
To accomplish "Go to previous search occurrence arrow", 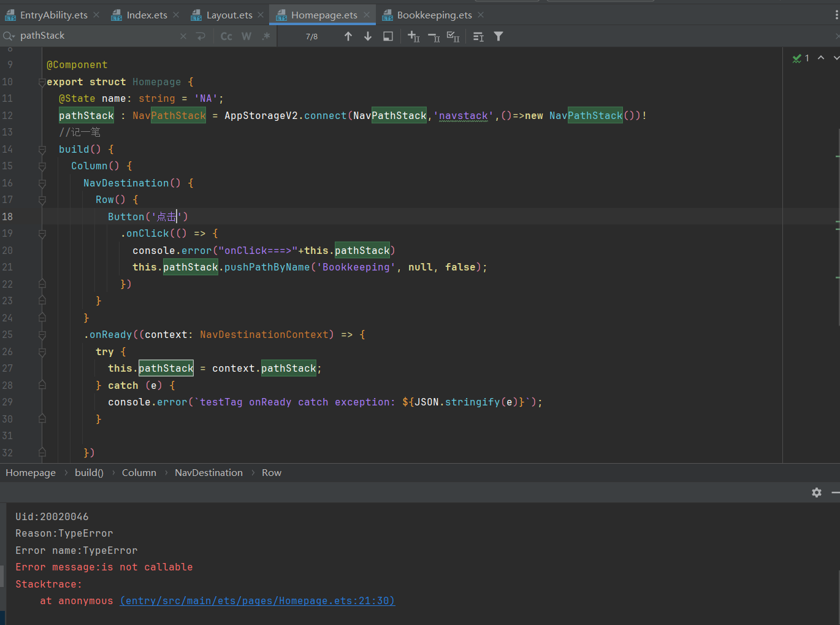I will click(348, 36).
